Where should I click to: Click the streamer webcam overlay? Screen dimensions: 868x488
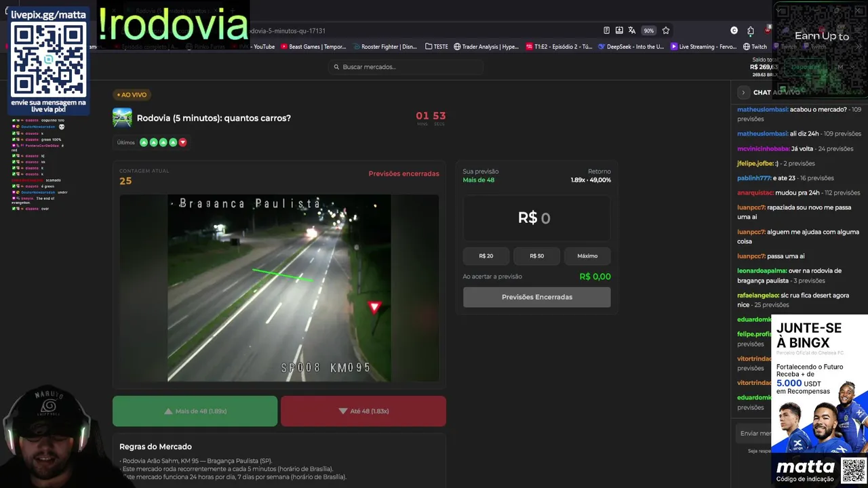pos(47,436)
